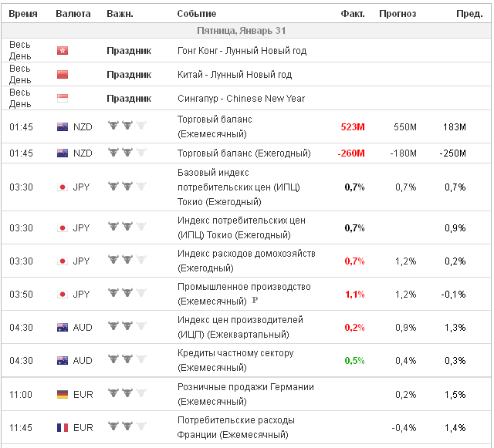Click the Singapore flag icon

pos(63,99)
